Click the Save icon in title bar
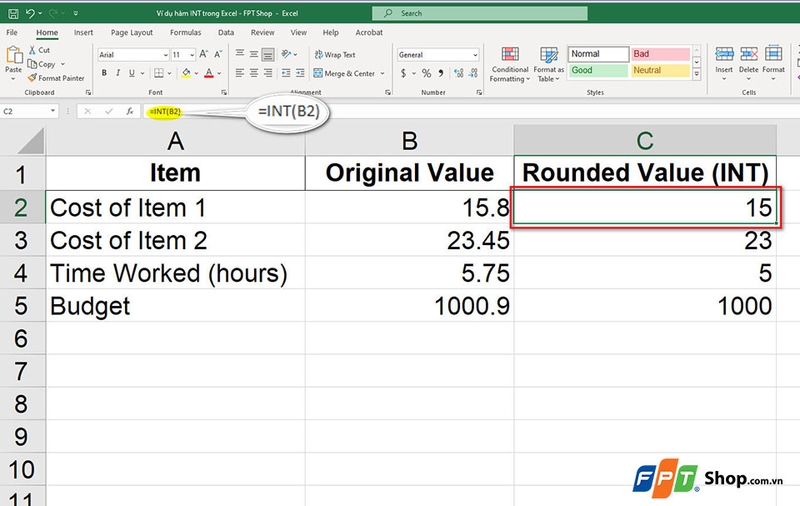Screen dimensions: 800x506 click(x=11, y=13)
